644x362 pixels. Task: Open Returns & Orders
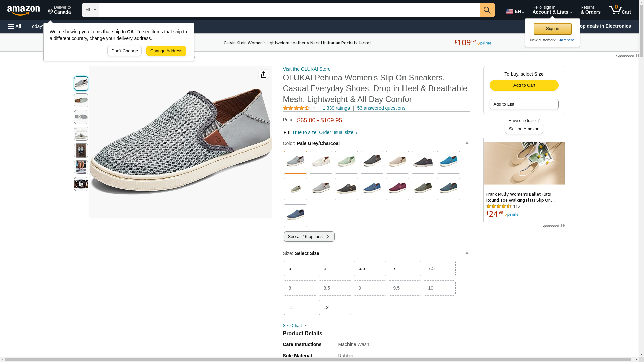pyautogui.click(x=590, y=10)
